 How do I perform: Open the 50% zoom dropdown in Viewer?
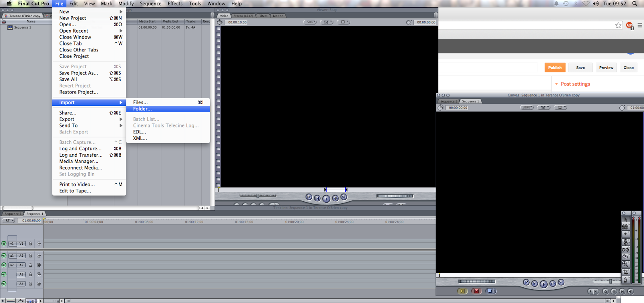pyautogui.click(x=310, y=22)
